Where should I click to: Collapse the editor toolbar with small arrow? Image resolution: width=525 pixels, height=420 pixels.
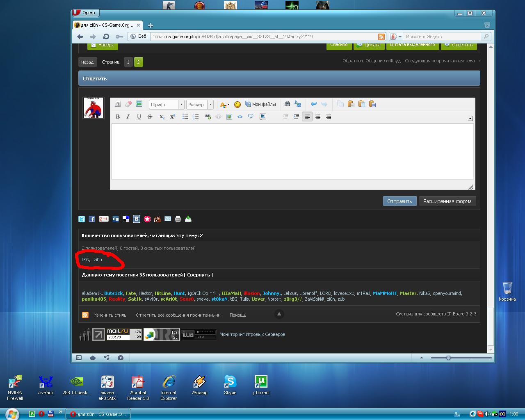pos(470,119)
